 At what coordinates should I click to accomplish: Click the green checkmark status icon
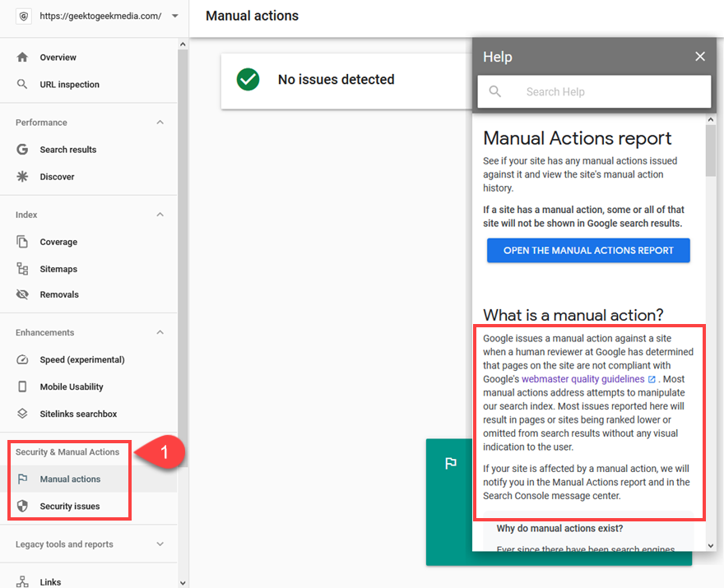click(248, 80)
